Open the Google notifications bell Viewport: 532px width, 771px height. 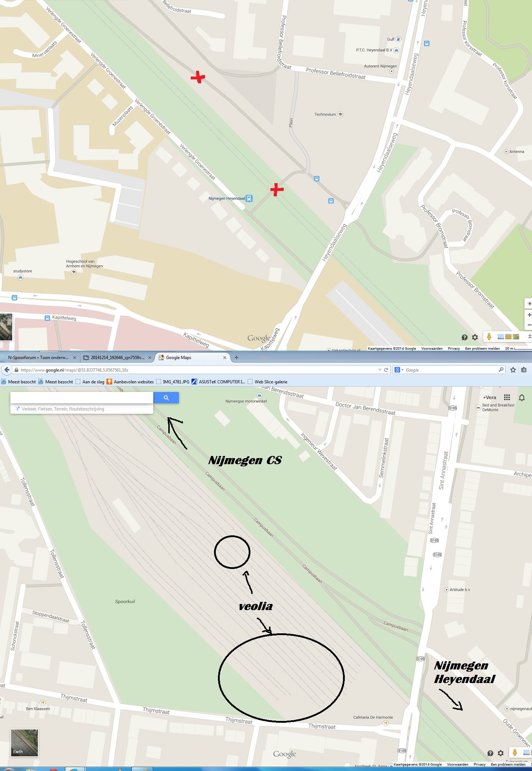point(522,398)
